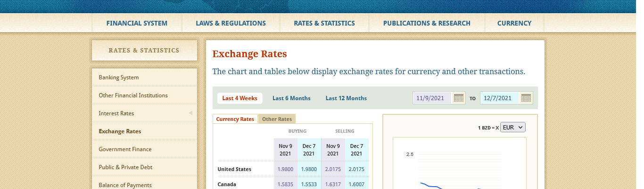
Task: Open the Financial System menu
Action: 137,23
